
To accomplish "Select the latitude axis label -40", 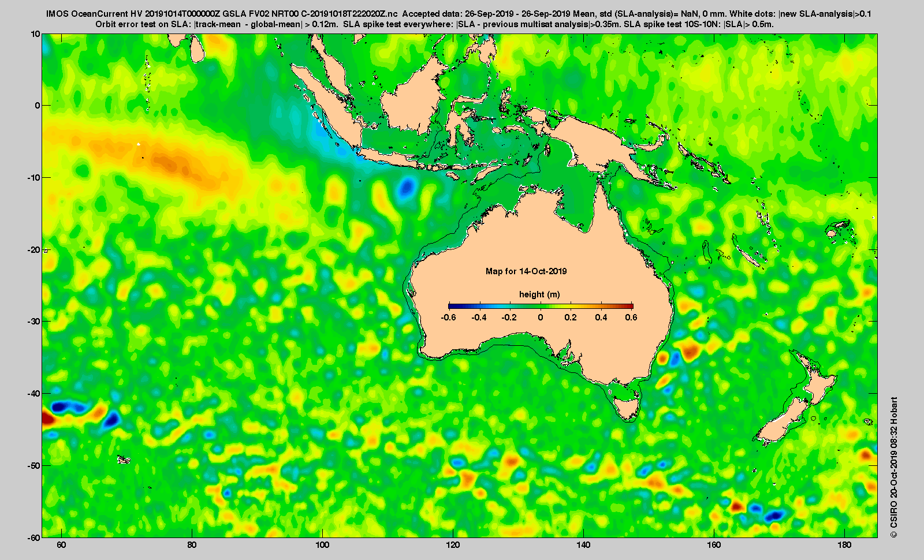I will click(33, 394).
